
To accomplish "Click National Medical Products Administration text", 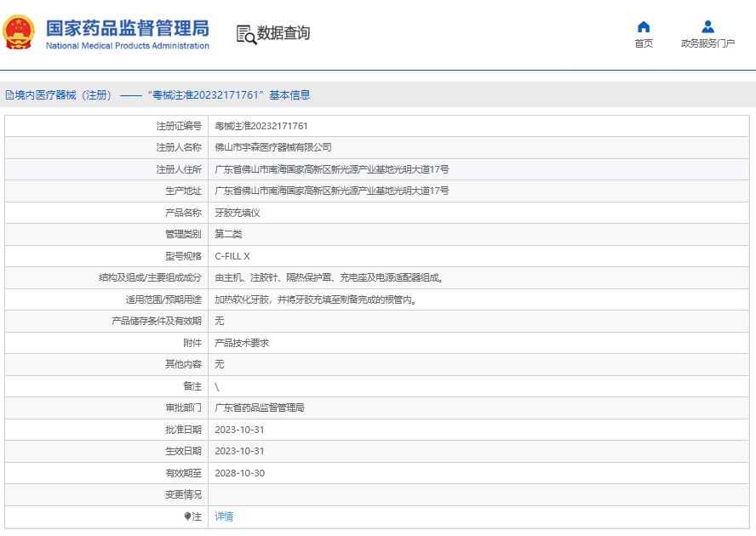I will point(128,46).
